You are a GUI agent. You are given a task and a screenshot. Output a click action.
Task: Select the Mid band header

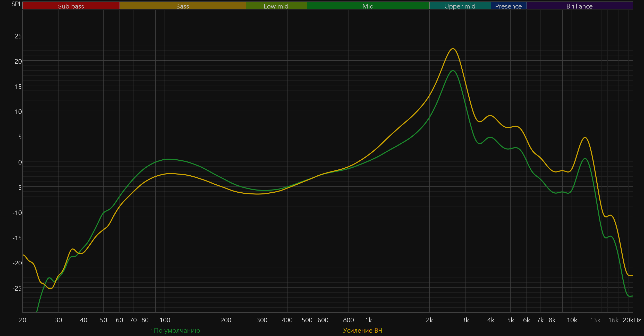(368, 6)
